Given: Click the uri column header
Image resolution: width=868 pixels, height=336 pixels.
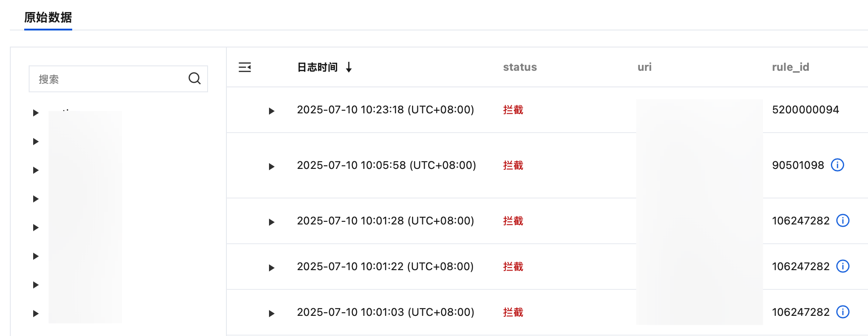Looking at the screenshot, I should 644,67.
